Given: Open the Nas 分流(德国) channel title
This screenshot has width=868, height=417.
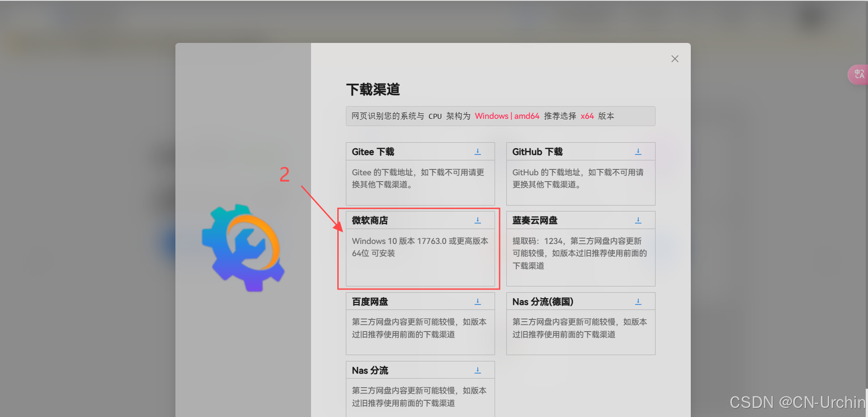Looking at the screenshot, I should click(542, 301).
